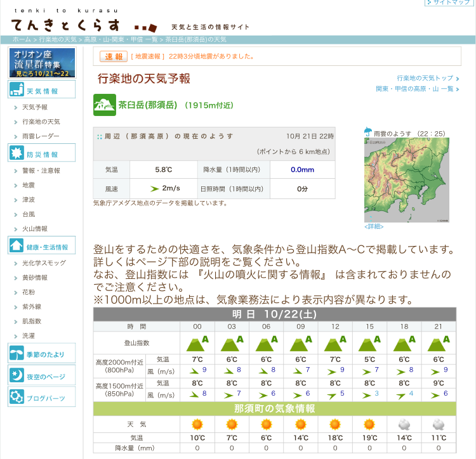Screen dimensions: 476x459
Task: Open 津波 in the sidebar
Action: pos(29,200)
